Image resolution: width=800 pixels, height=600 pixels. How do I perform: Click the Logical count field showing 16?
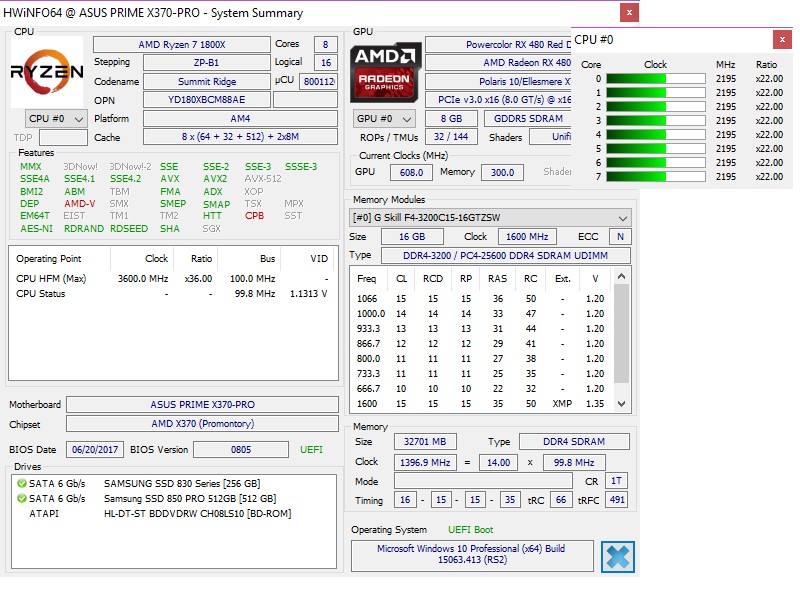tap(326, 62)
